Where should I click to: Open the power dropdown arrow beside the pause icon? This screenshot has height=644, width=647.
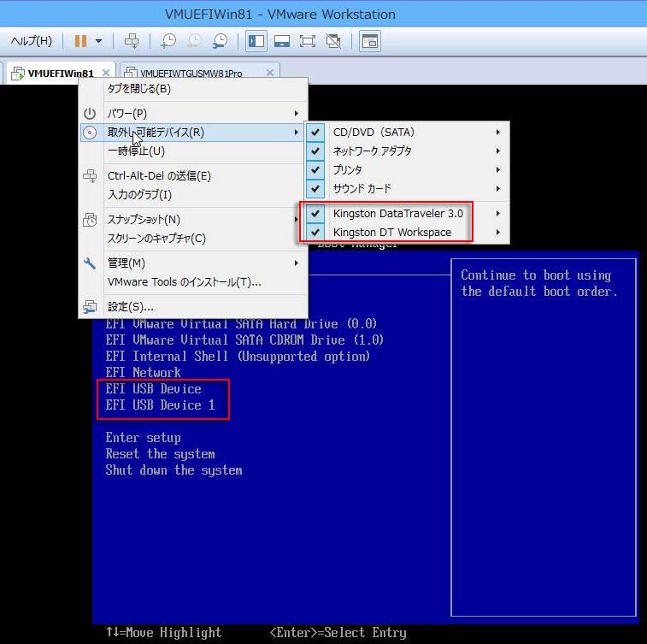(x=98, y=41)
